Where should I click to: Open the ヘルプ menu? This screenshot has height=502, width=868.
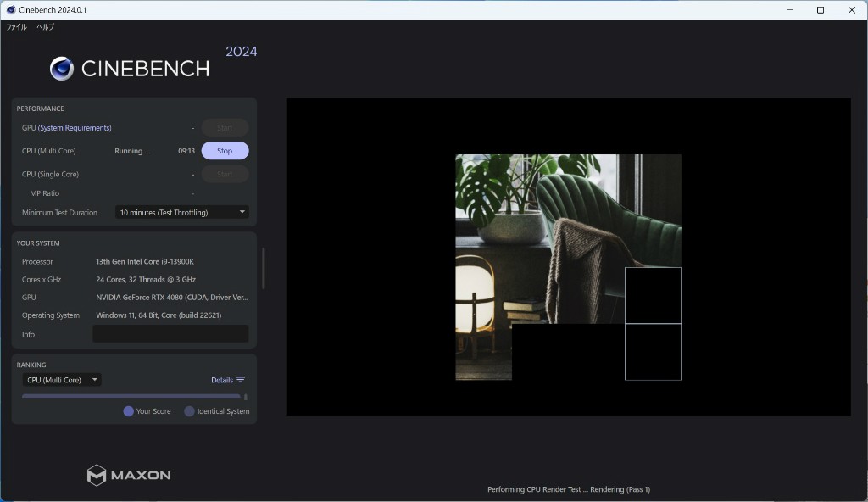45,27
